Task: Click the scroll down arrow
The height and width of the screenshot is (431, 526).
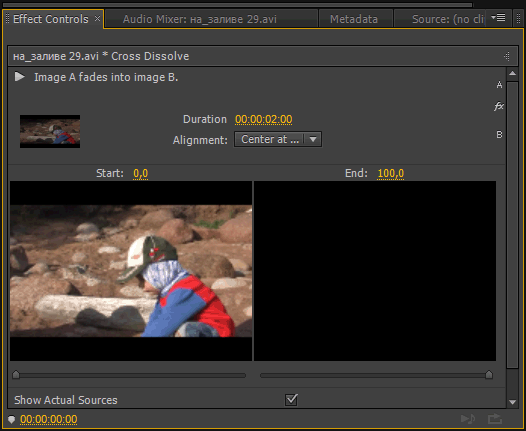Action: 512,402
